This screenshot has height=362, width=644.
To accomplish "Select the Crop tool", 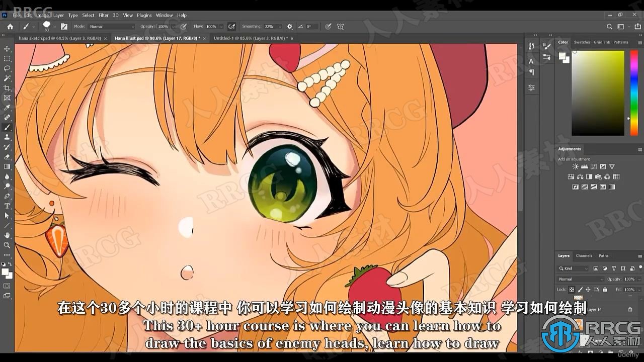I will (x=7, y=88).
